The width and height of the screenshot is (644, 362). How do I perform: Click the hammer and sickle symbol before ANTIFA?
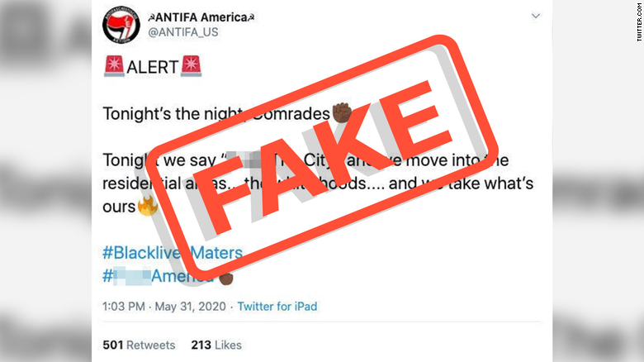(x=152, y=17)
